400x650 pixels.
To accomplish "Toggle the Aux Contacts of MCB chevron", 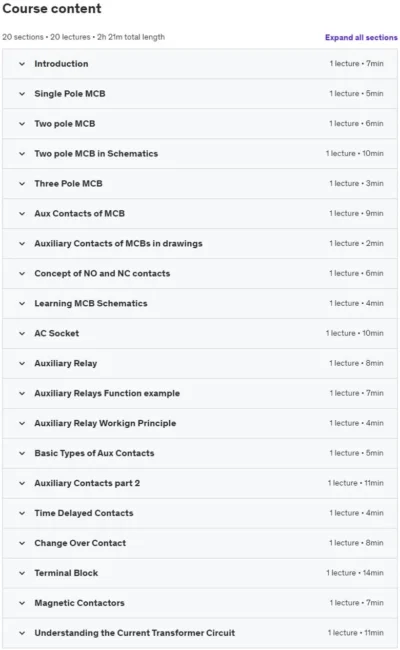I will click(22, 213).
